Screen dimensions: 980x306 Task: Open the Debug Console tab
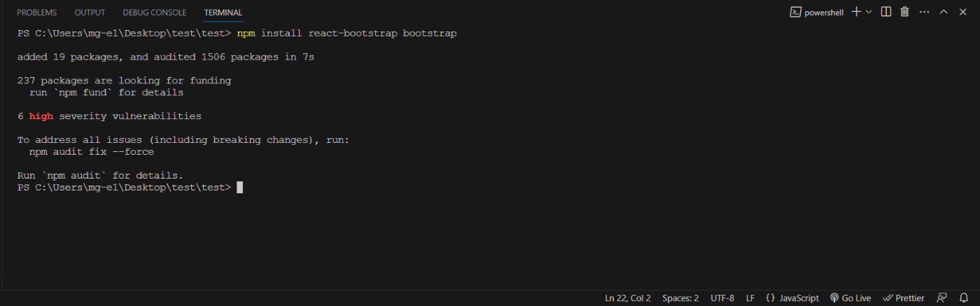(154, 13)
